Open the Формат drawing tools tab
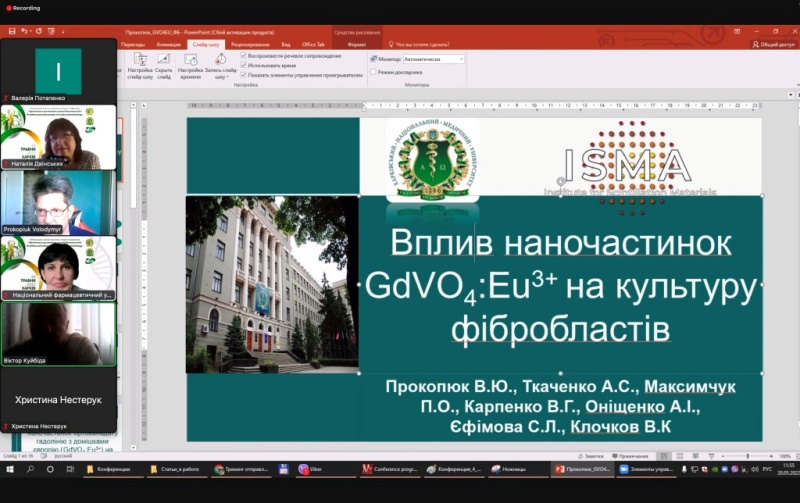800x503 pixels. (357, 45)
